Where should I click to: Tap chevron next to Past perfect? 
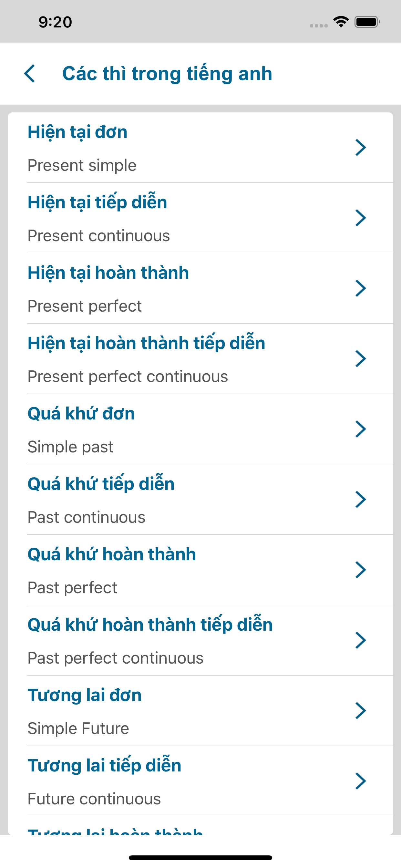pos(361,570)
